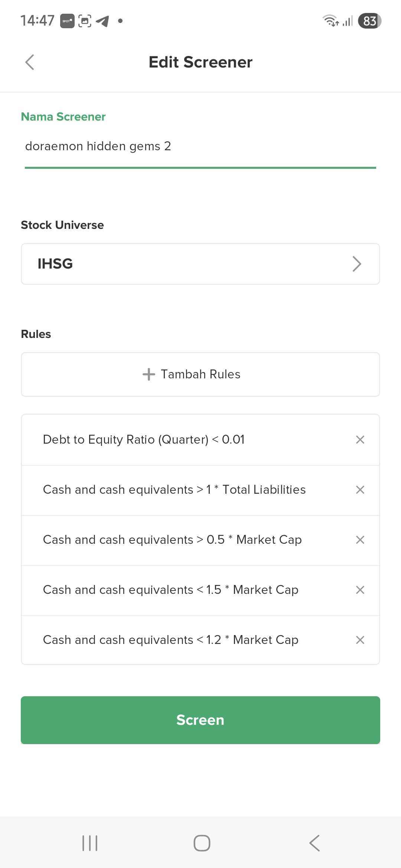
Task: Edit the Nama Screener text field
Action: [x=200, y=147]
